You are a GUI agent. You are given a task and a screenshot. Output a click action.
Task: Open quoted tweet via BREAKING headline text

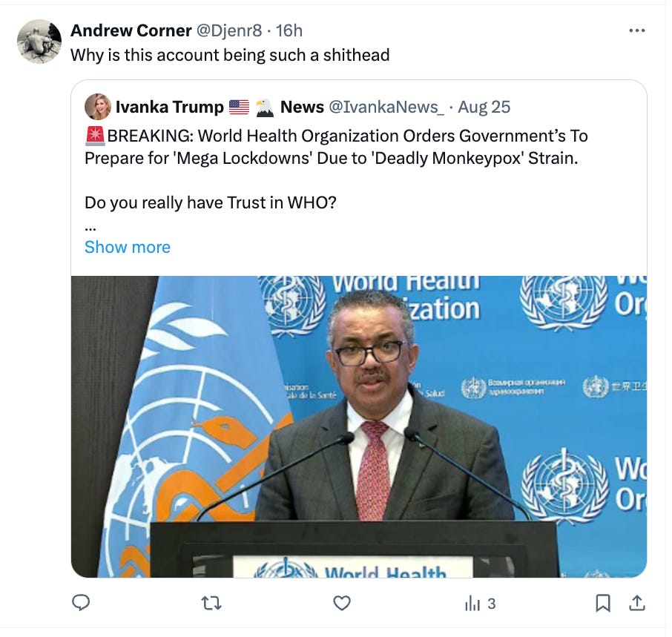point(336,147)
